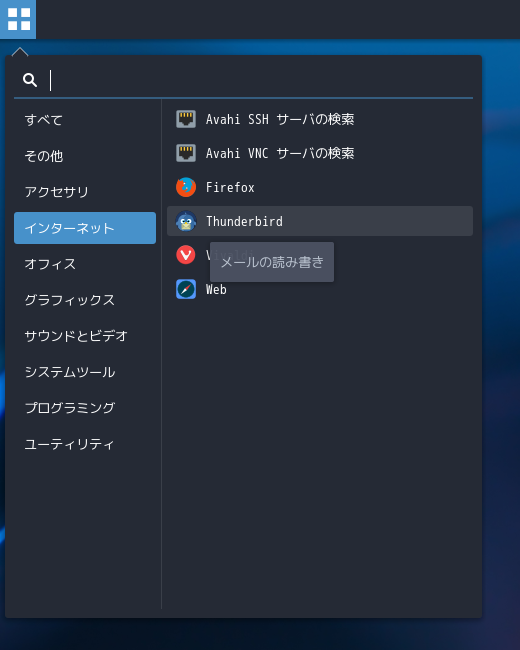520x650 pixels.
Task: Open the ユーティリティ category
Action: (85, 444)
